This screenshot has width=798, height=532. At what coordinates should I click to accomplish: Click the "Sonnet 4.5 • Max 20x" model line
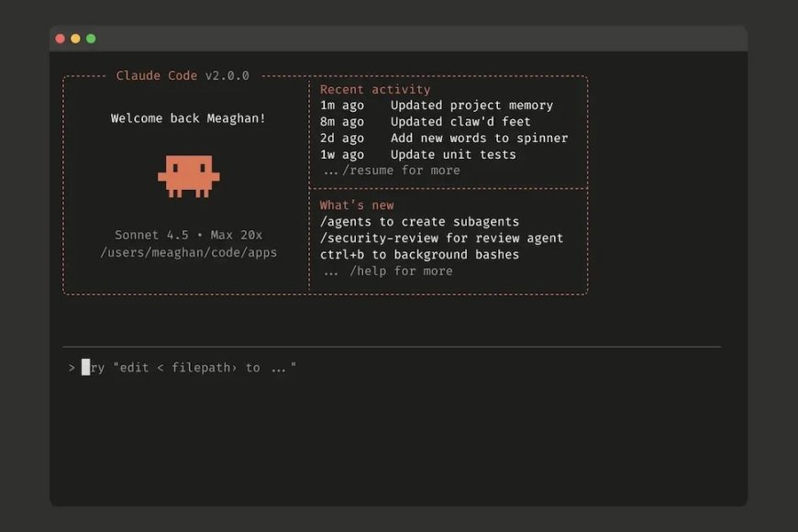click(188, 235)
